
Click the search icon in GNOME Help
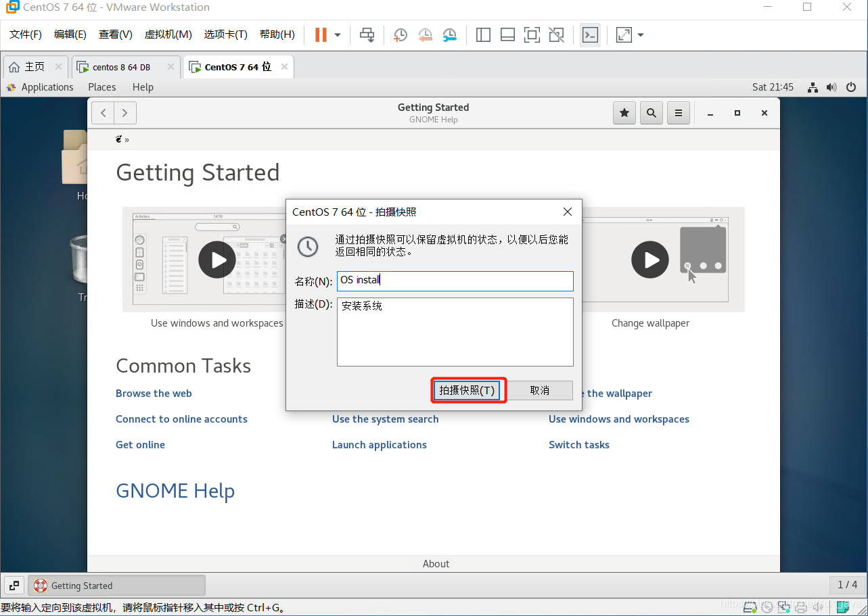coord(652,113)
